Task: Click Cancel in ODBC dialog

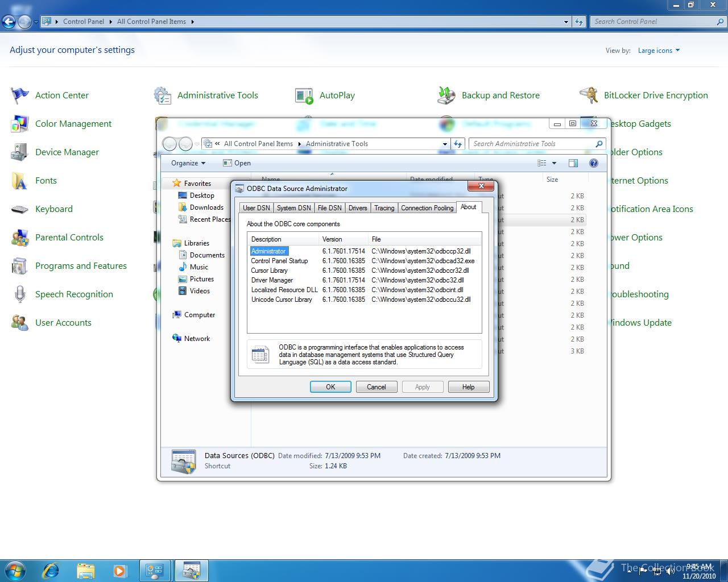Action: (x=377, y=387)
